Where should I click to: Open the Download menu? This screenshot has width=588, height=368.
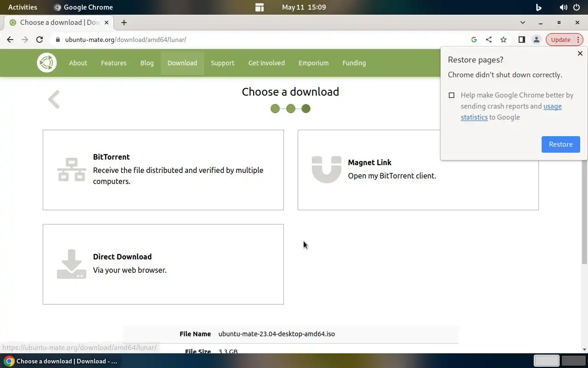click(x=182, y=63)
